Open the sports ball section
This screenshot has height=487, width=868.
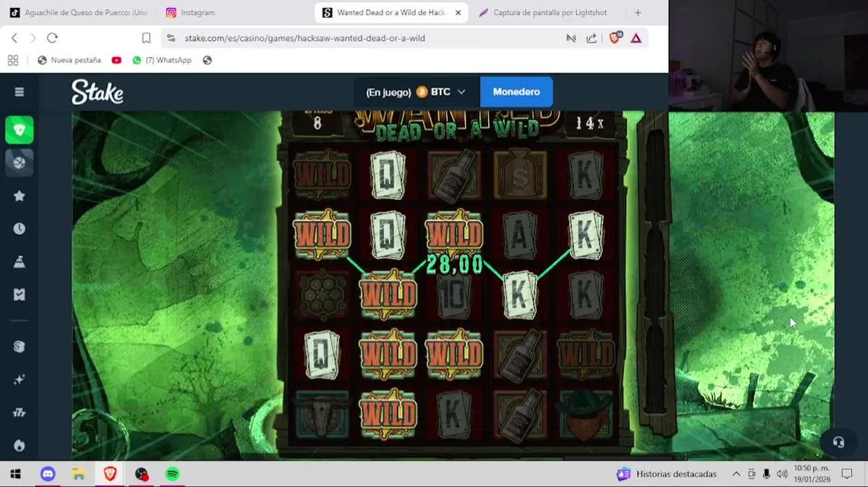click(x=19, y=162)
